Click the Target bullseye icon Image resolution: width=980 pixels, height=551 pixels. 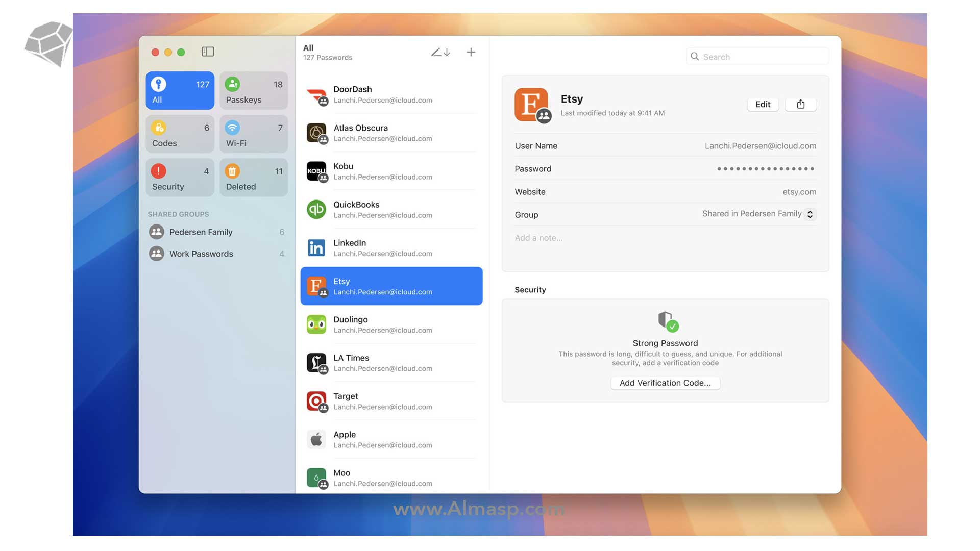click(316, 401)
